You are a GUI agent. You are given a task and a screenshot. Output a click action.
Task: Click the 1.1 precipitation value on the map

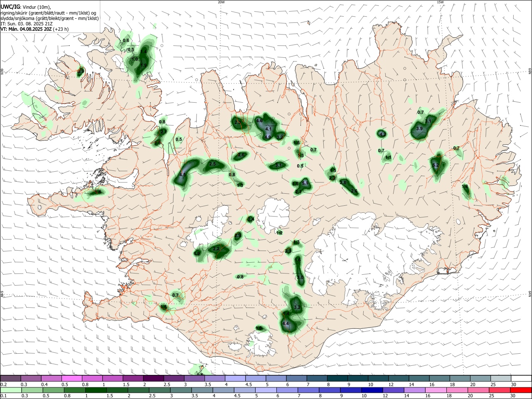pyautogui.click(x=388, y=158)
